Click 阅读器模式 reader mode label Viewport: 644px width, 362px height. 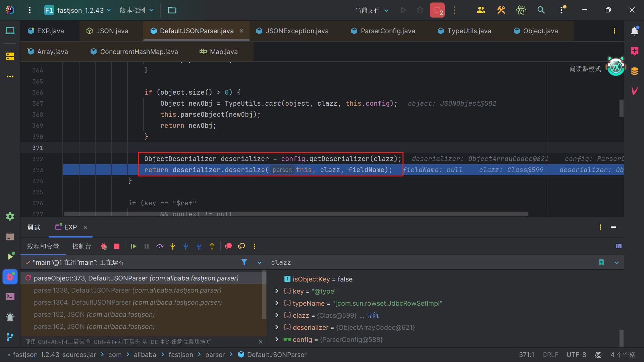click(x=585, y=69)
